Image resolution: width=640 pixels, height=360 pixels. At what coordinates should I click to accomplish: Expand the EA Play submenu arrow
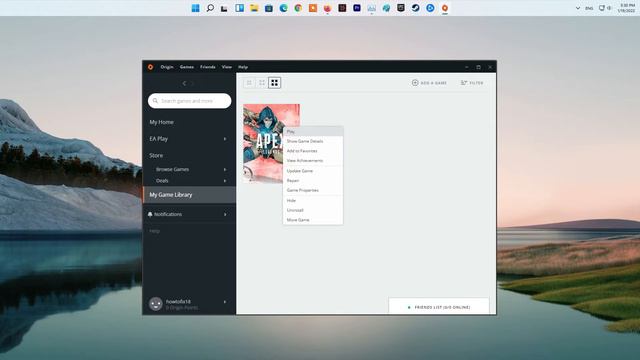(225, 139)
